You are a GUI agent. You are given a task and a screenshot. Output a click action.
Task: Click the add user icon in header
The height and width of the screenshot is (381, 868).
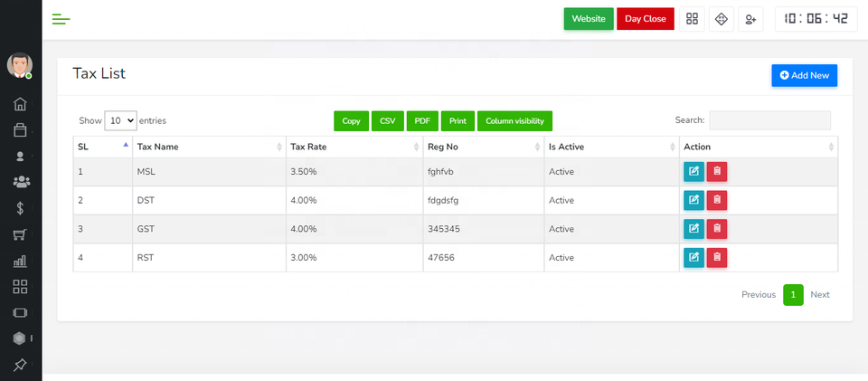pyautogui.click(x=750, y=19)
